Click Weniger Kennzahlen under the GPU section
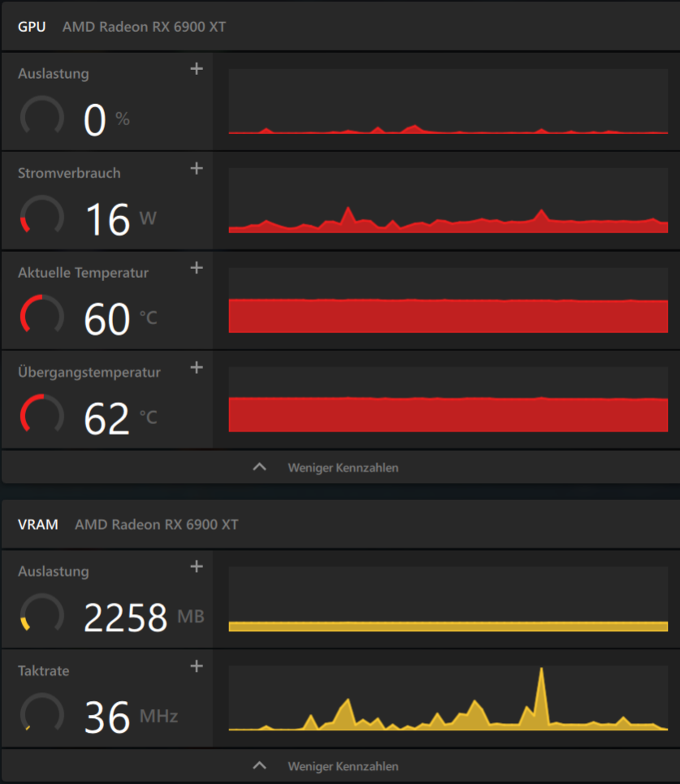Viewport: 680px width, 784px height. [342, 468]
